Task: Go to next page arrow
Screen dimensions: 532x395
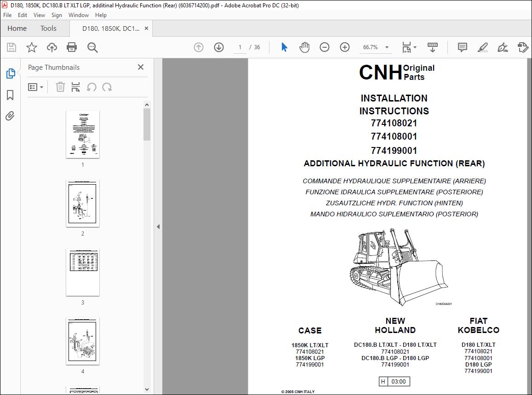Action: pyautogui.click(x=219, y=47)
